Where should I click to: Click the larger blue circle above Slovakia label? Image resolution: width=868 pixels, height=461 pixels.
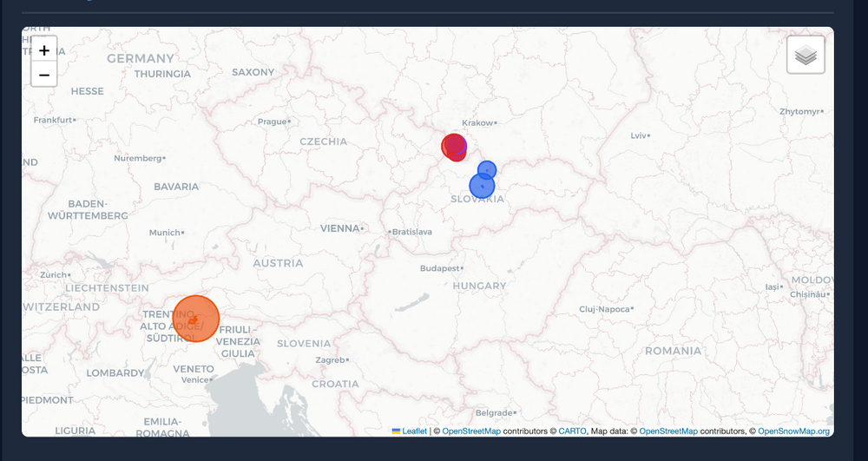click(x=482, y=186)
